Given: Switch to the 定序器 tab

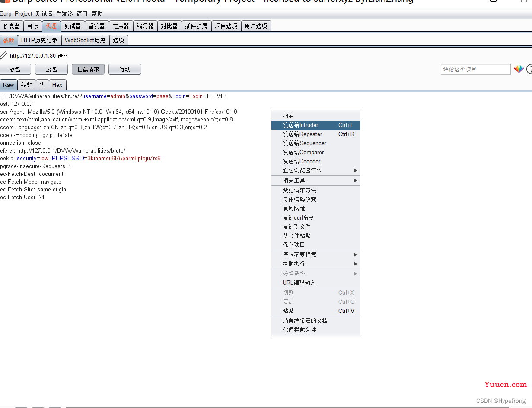Looking at the screenshot, I should [121, 26].
